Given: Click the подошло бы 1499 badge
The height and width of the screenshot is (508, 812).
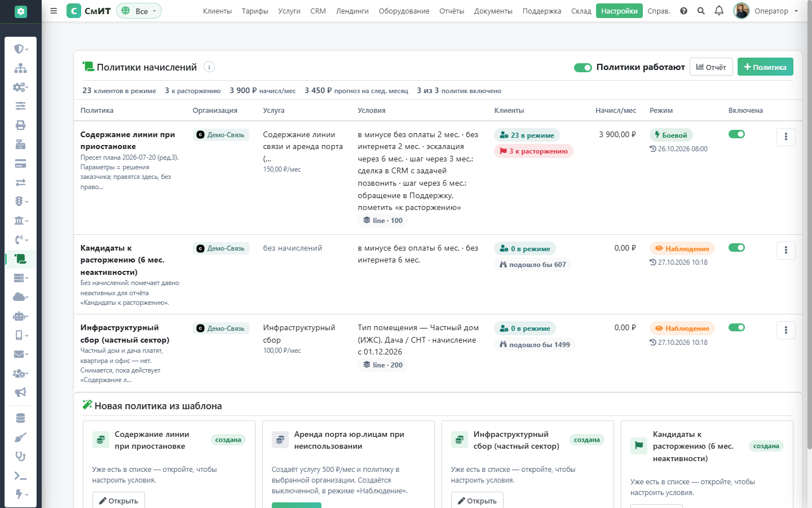Looking at the screenshot, I should 535,345.
